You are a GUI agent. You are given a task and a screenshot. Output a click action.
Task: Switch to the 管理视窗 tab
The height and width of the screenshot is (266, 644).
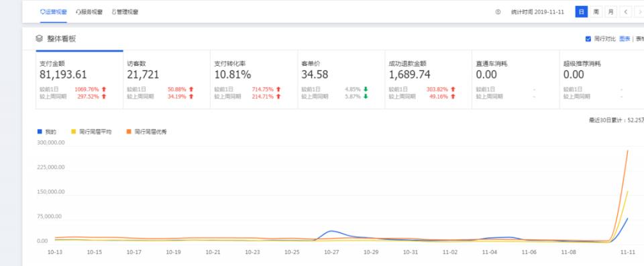[125, 12]
